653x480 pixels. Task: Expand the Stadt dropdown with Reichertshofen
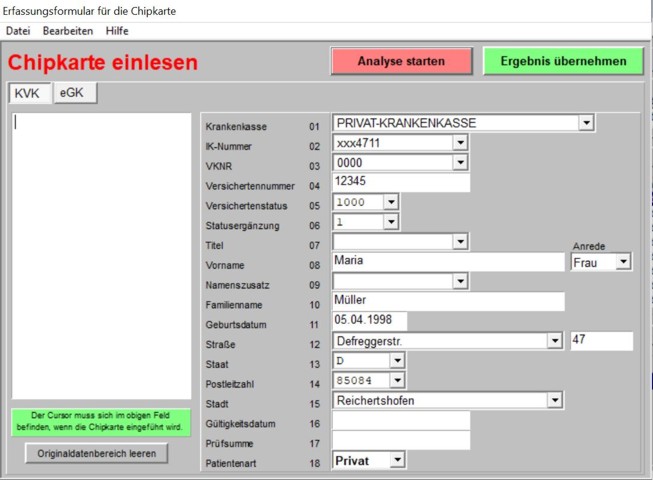555,400
